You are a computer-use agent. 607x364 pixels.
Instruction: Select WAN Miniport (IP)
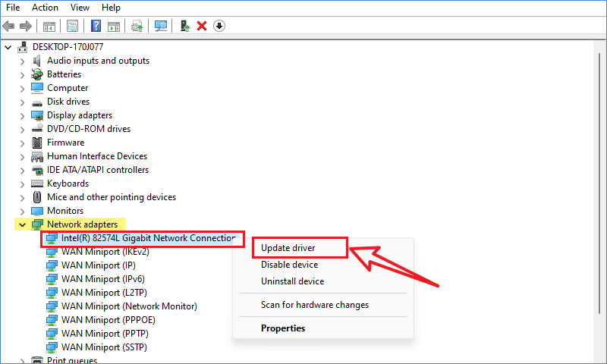[x=99, y=265]
